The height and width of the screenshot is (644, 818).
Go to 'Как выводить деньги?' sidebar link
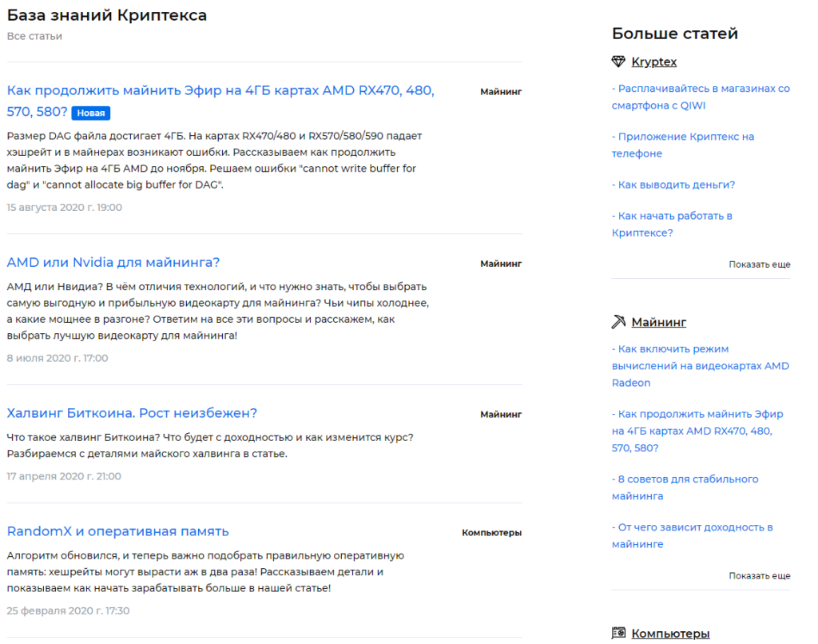[x=673, y=185]
